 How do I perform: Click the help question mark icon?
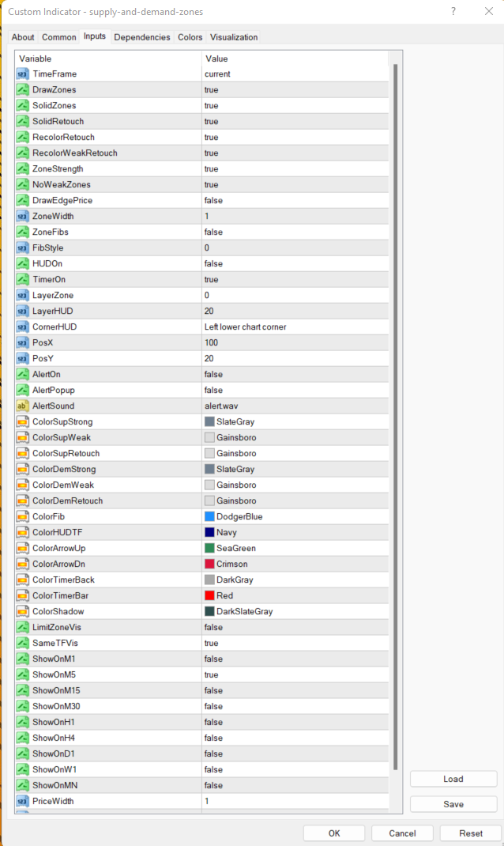pyautogui.click(x=453, y=12)
